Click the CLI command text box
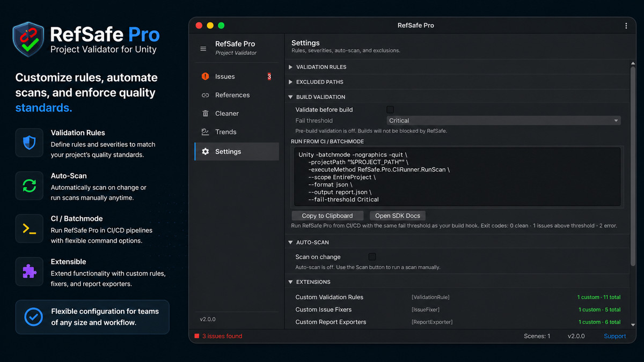Screen dimensions: 644x362 point(456,177)
